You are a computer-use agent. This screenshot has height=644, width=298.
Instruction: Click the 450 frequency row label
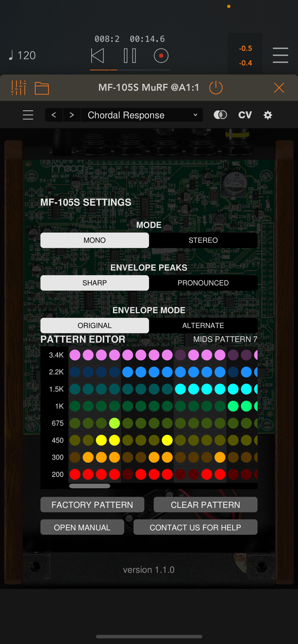58,440
